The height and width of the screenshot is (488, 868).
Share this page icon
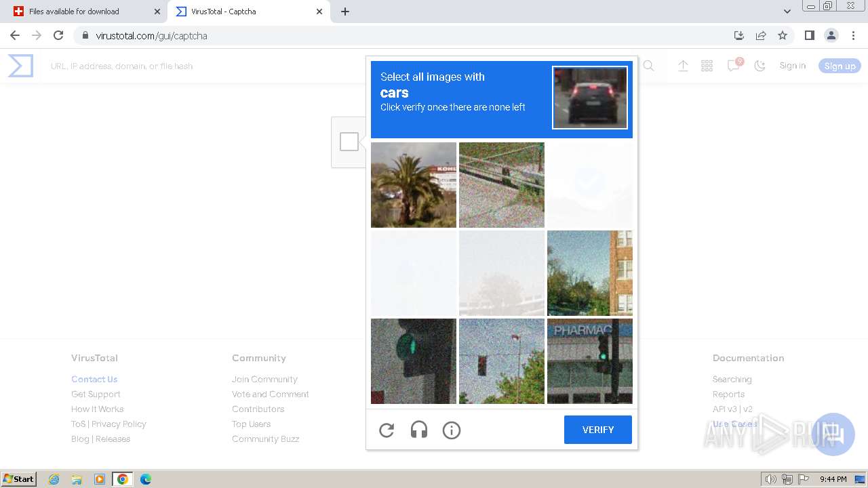pos(761,35)
